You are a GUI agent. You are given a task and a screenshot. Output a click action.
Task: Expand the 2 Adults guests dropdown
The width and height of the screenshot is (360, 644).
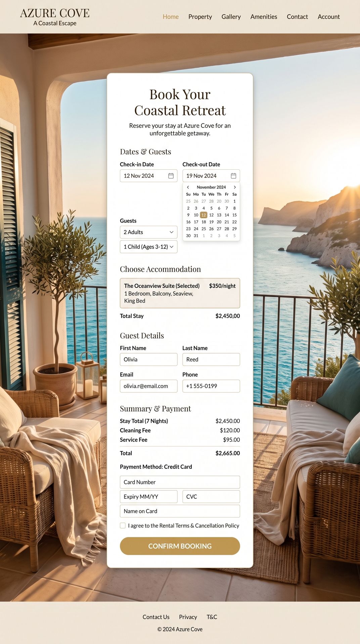148,232
